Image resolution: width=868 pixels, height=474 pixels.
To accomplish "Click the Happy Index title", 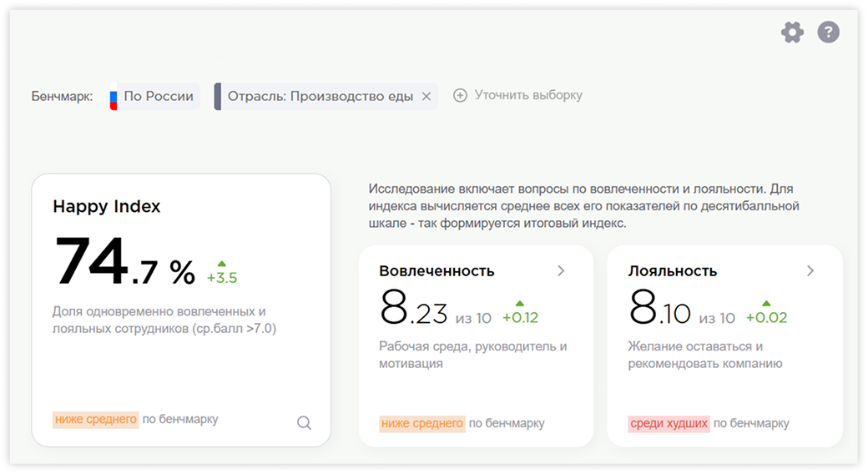I will tap(106, 207).
